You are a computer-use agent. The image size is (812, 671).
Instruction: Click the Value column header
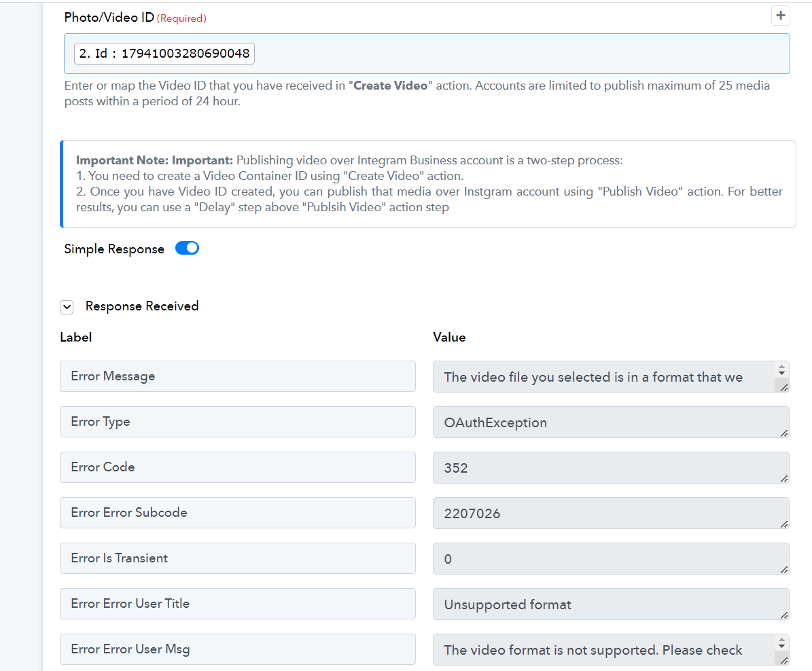point(449,338)
